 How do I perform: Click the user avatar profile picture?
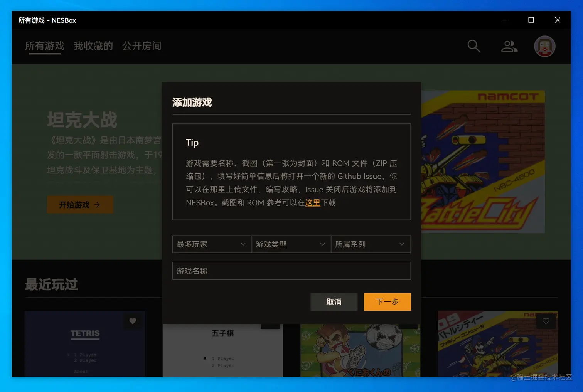point(544,46)
